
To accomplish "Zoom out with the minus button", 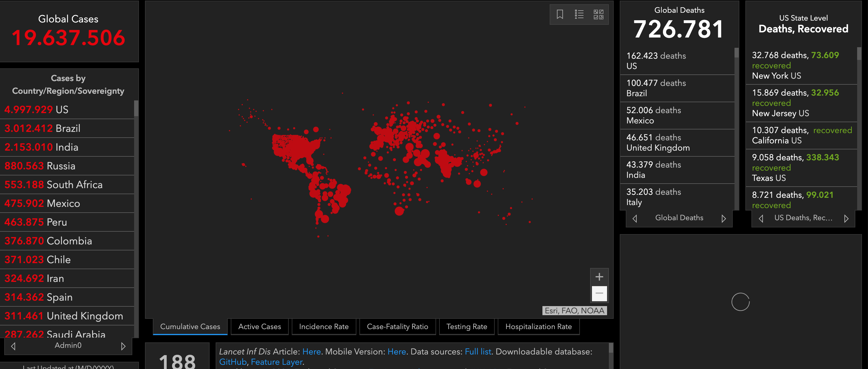I will [x=599, y=293].
